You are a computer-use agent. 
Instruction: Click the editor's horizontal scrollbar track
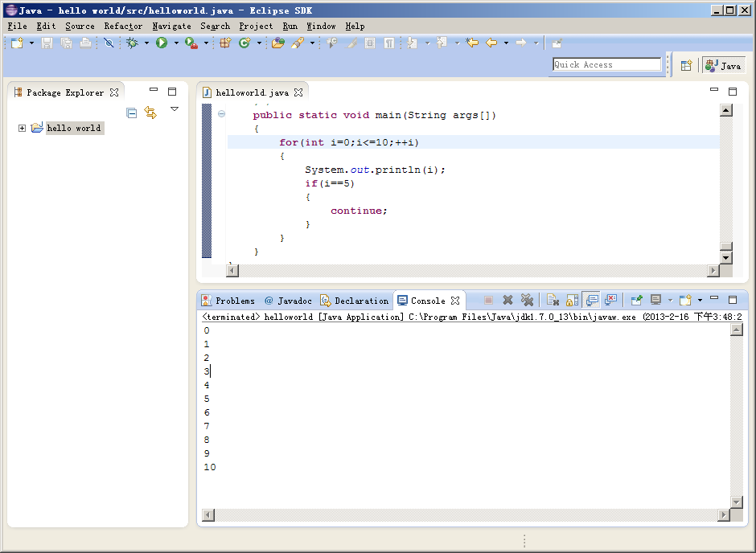(473, 271)
